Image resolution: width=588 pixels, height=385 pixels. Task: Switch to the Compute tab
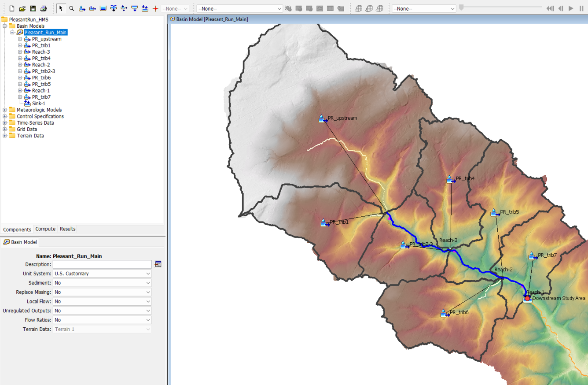tap(45, 229)
